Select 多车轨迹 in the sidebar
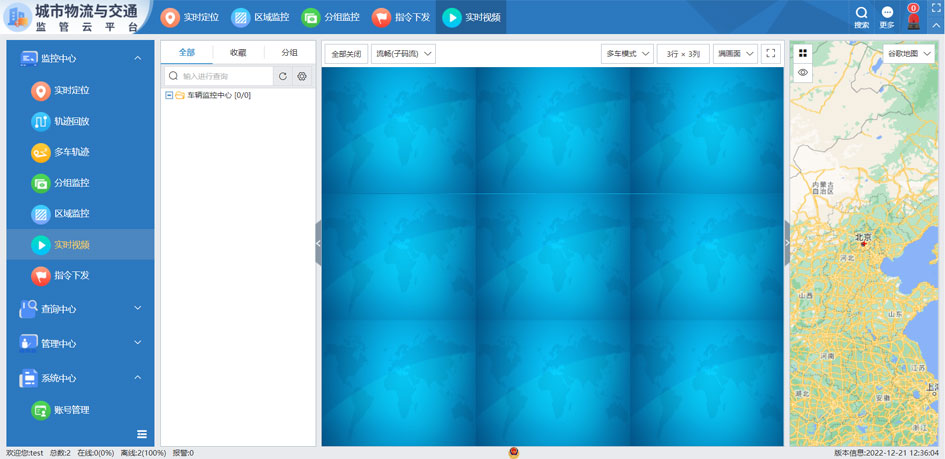The height and width of the screenshot is (459, 945). coord(71,153)
